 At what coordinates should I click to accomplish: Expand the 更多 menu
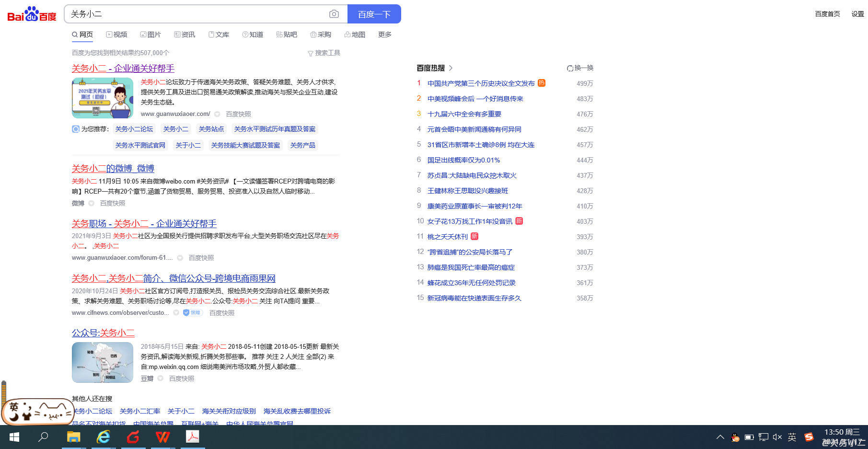385,35
